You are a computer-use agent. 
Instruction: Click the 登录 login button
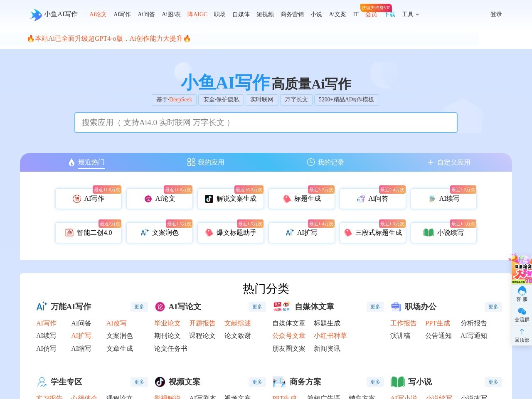click(496, 14)
